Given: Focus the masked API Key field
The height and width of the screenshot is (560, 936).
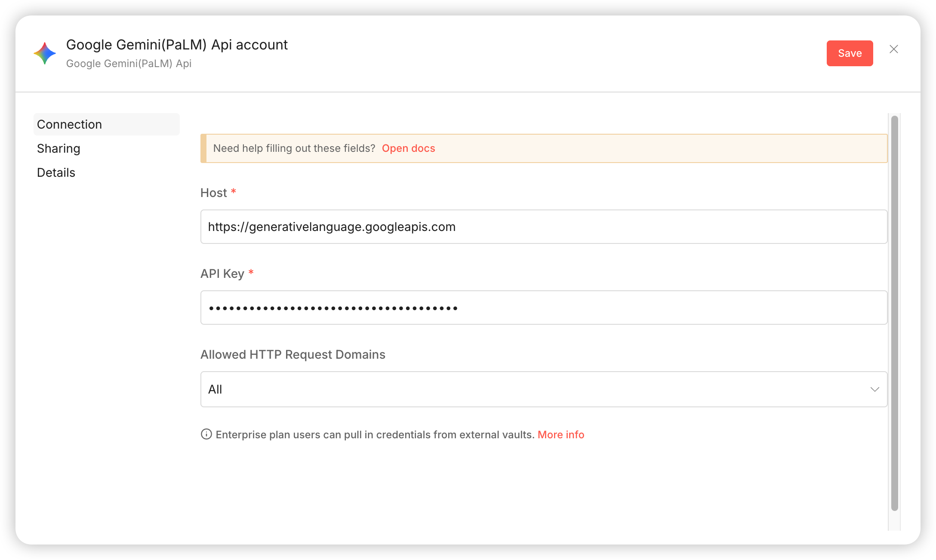Looking at the screenshot, I should click(x=544, y=308).
